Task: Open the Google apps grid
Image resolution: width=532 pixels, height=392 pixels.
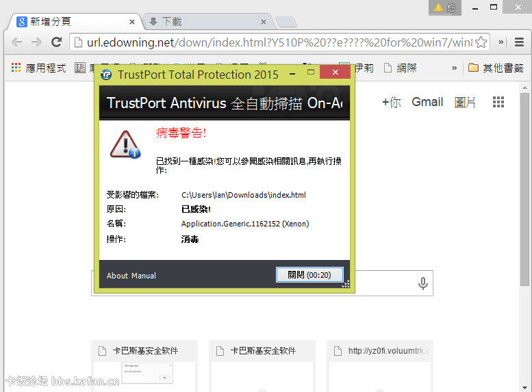Action: [498, 102]
